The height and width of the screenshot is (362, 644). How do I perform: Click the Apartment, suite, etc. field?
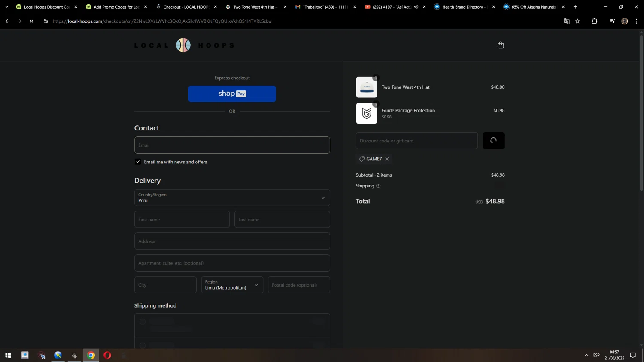click(x=232, y=263)
